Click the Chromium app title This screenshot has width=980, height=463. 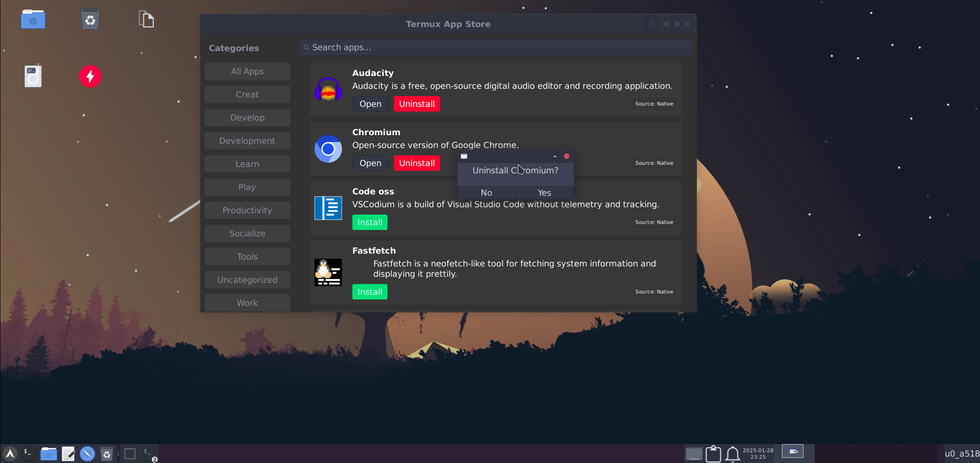pos(376,132)
